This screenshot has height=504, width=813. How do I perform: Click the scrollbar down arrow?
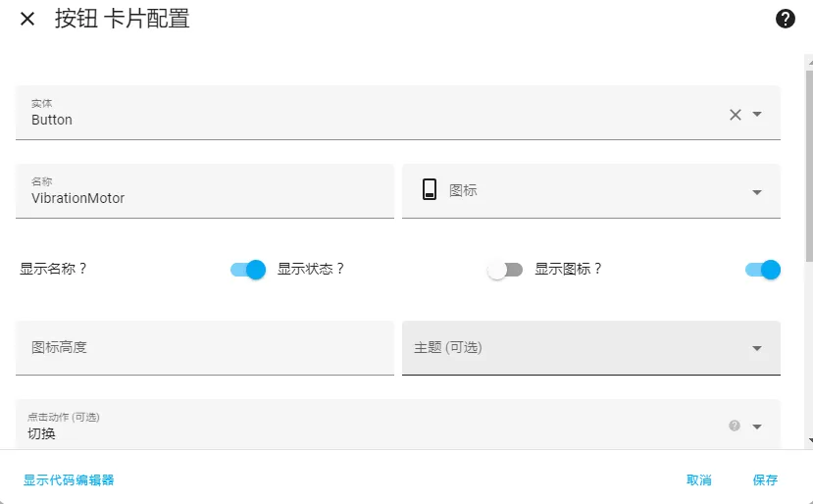click(x=810, y=440)
